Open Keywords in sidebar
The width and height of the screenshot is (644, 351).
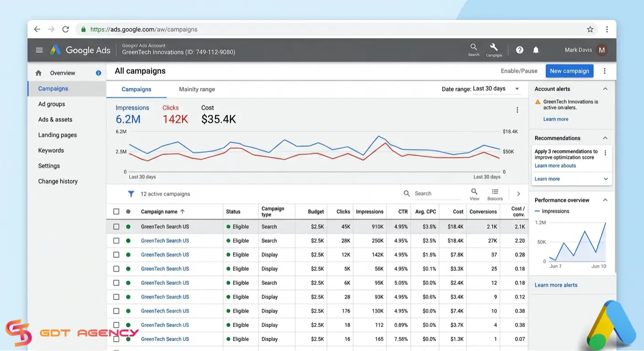pyautogui.click(x=51, y=150)
